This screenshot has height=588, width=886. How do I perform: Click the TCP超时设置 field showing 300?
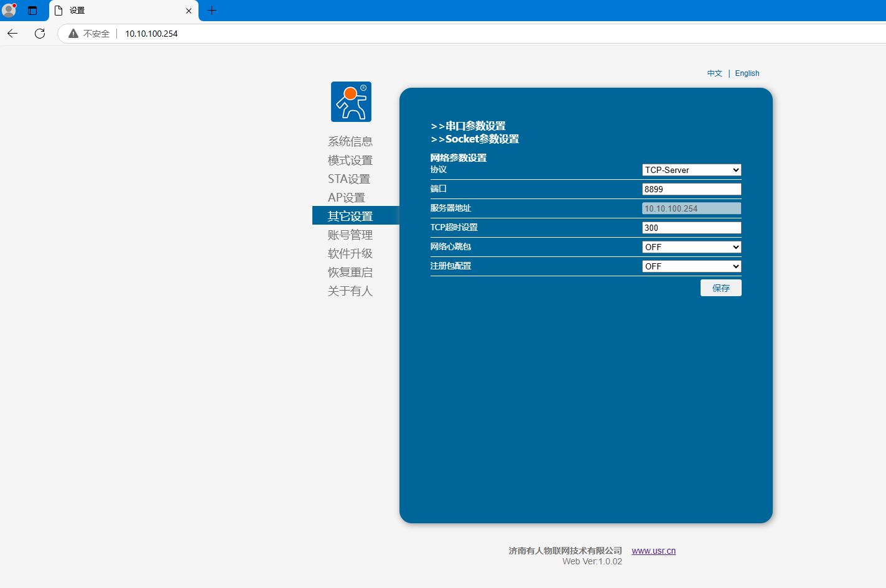pos(691,228)
